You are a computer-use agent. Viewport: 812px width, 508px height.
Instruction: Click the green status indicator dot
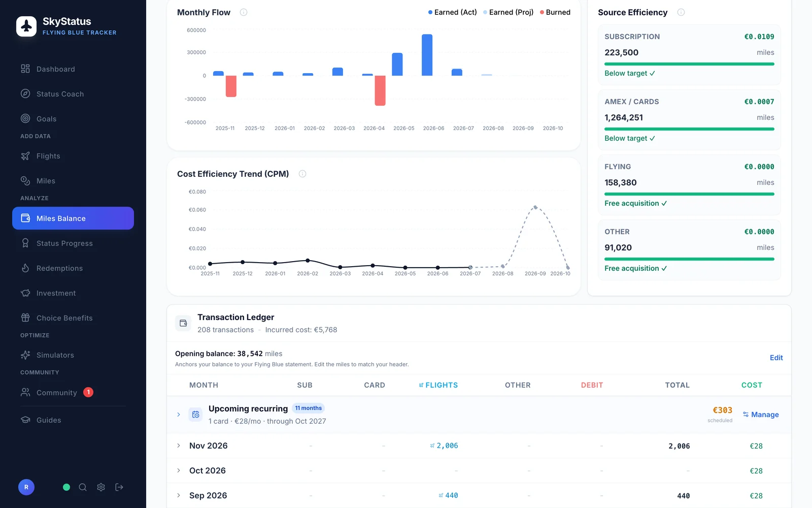tap(66, 487)
